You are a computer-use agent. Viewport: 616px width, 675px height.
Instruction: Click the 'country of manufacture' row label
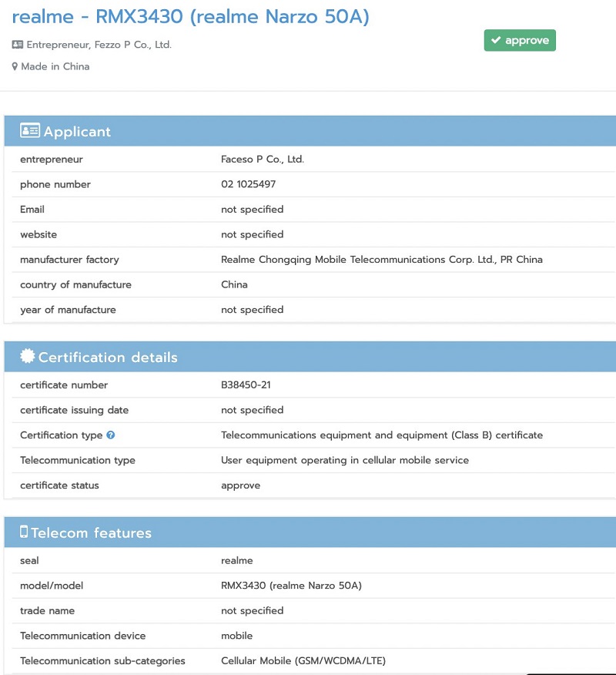[x=75, y=284]
